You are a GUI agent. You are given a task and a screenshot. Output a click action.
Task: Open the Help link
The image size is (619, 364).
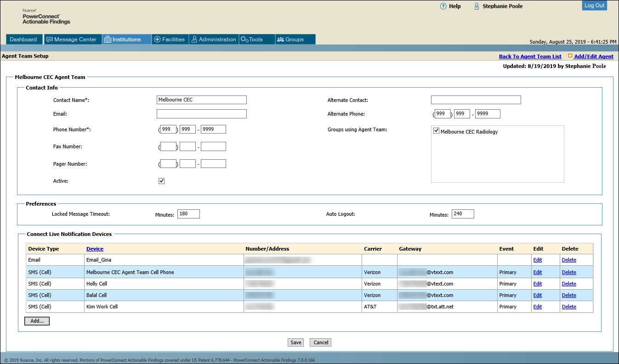point(454,6)
